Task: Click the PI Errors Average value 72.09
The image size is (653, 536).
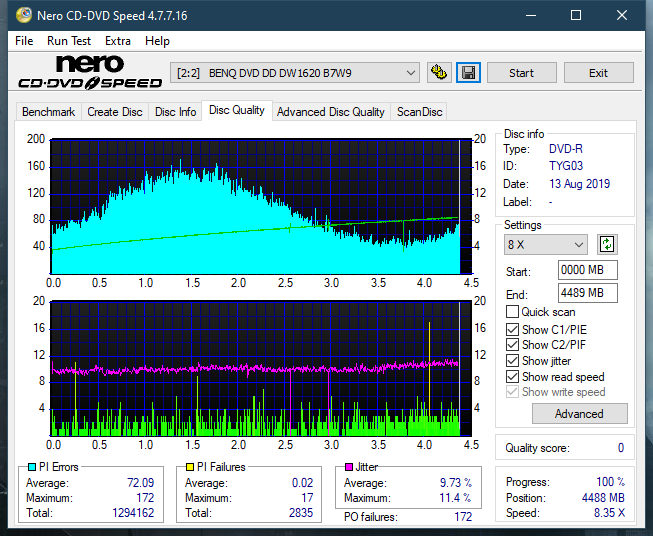Action: point(140,483)
